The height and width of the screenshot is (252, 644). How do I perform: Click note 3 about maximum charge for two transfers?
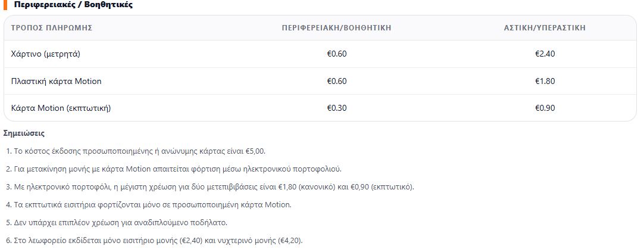coord(210,187)
